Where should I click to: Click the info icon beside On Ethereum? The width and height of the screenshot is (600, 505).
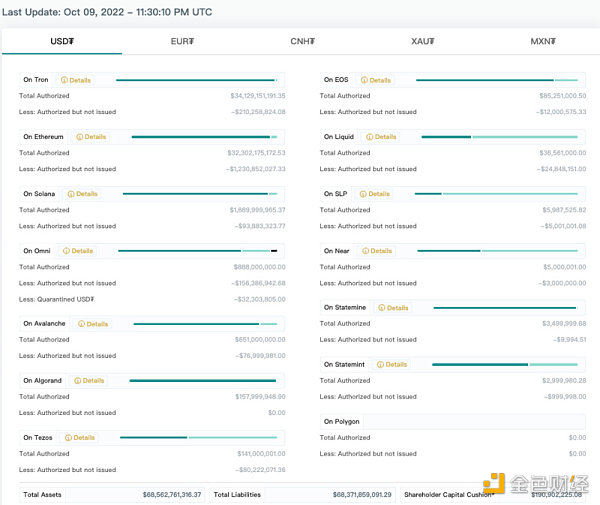click(79, 137)
